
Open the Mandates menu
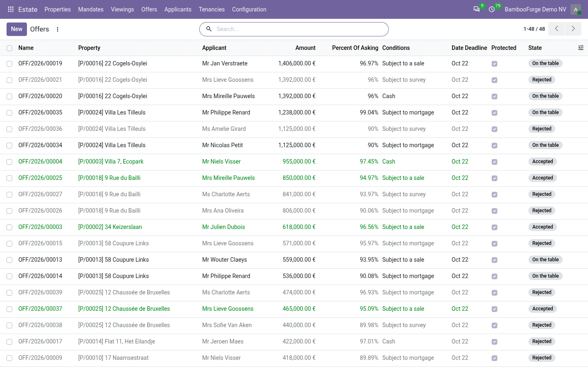pos(91,9)
